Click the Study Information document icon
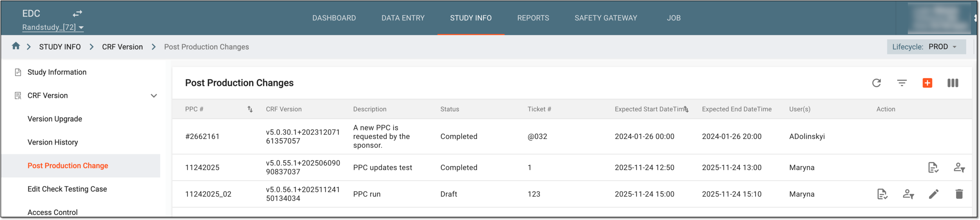 tap(18, 72)
